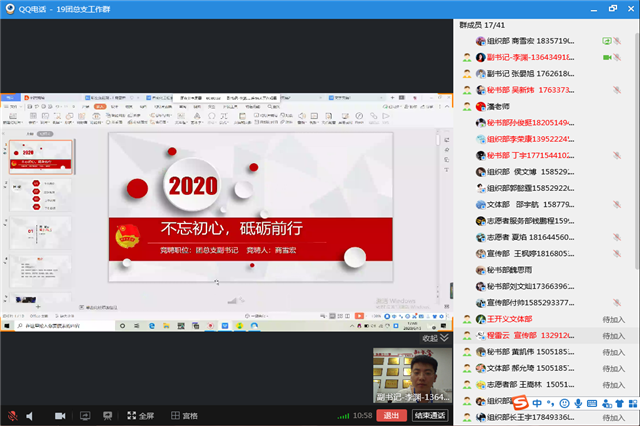Click video camera icon beside 副书记-李澜

point(607,57)
